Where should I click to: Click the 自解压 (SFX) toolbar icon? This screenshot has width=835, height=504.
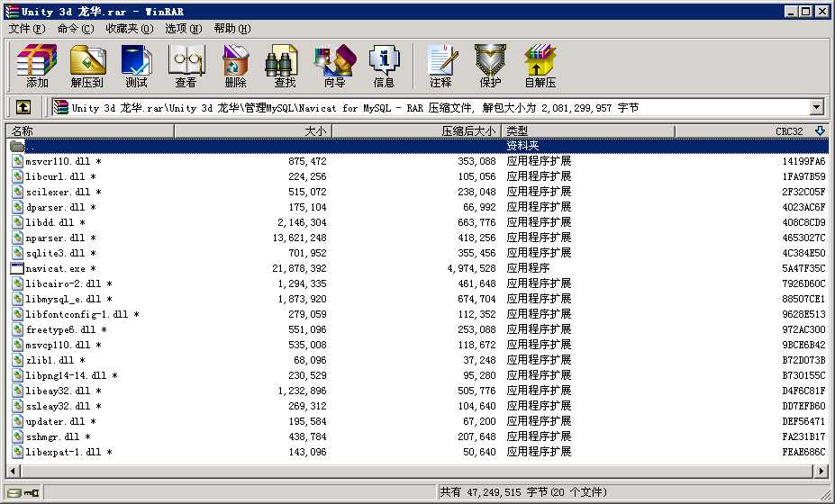coord(540,66)
